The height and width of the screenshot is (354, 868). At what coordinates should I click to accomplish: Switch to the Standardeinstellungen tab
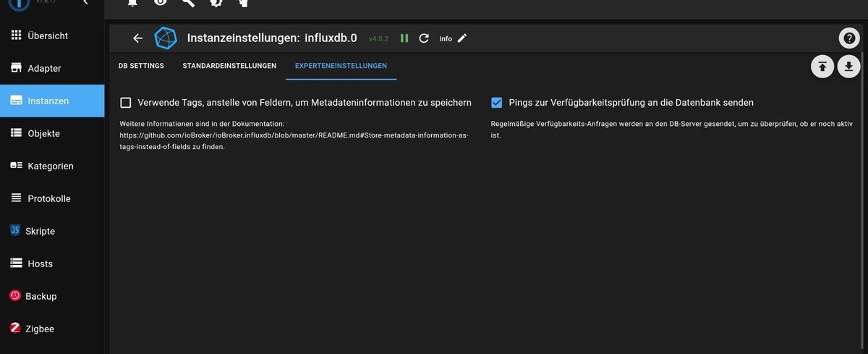click(229, 66)
